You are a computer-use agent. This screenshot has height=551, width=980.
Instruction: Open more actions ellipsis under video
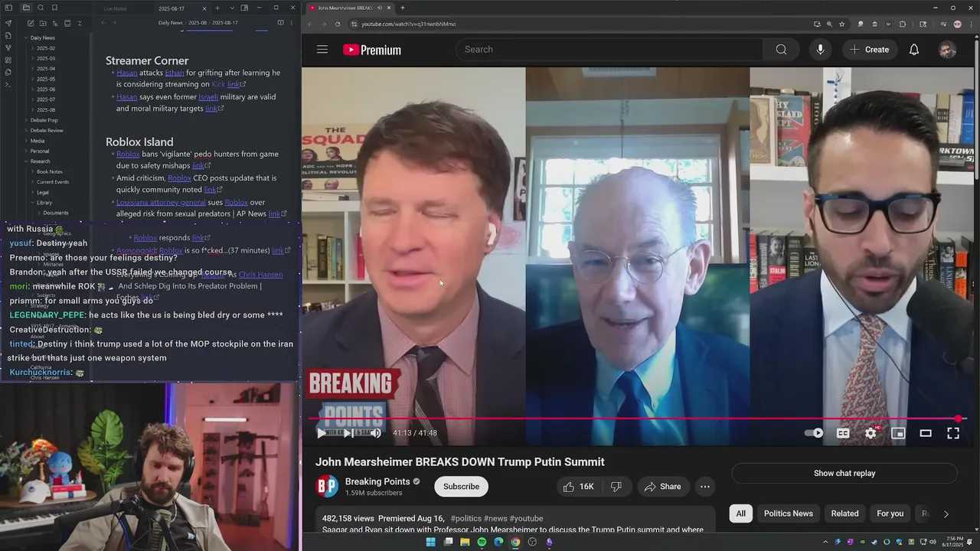pos(705,487)
